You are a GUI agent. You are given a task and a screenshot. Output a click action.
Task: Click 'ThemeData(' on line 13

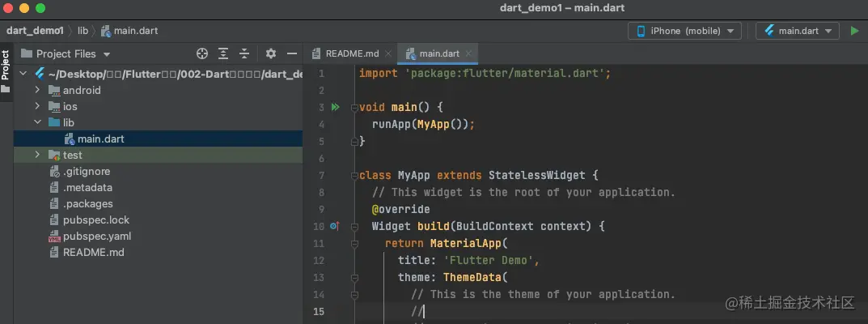[x=476, y=277]
